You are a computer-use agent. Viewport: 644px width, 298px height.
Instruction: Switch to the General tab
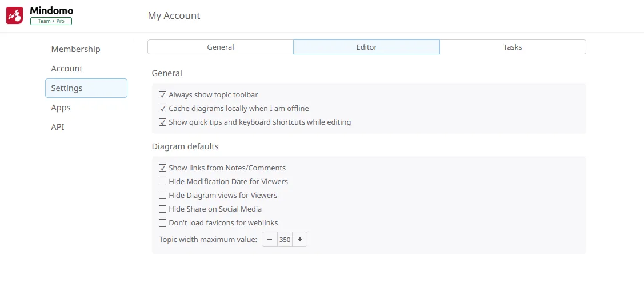pos(221,47)
